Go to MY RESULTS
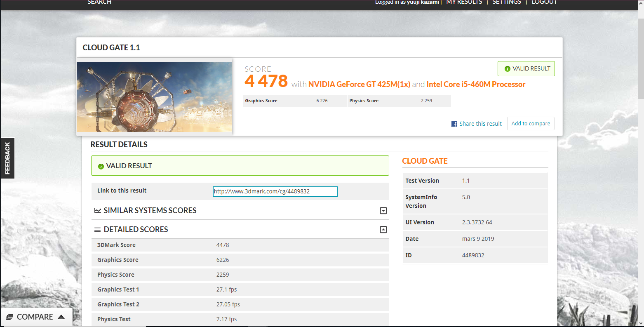 click(464, 2)
